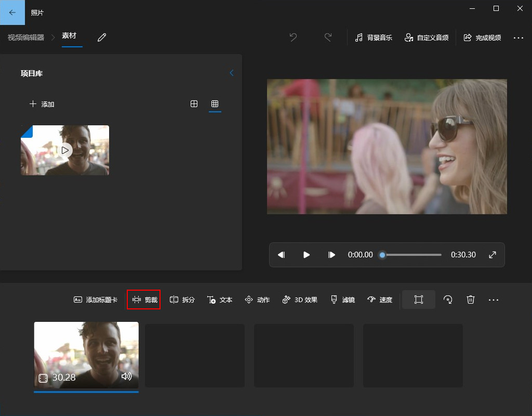Select the video clip in project library

pyautogui.click(x=65, y=150)
